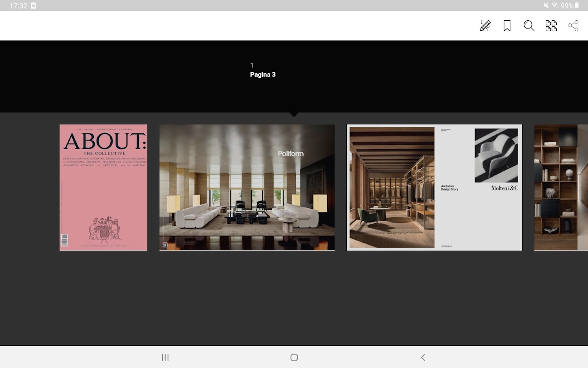Tap the muted sound status icon

pyautogui.click(x=546, y=6)
